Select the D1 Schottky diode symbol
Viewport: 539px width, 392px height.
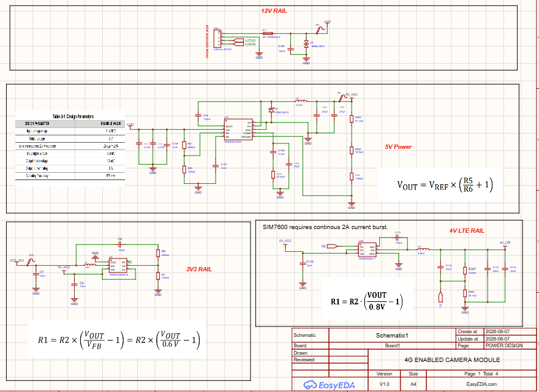(x=271, y=110)
